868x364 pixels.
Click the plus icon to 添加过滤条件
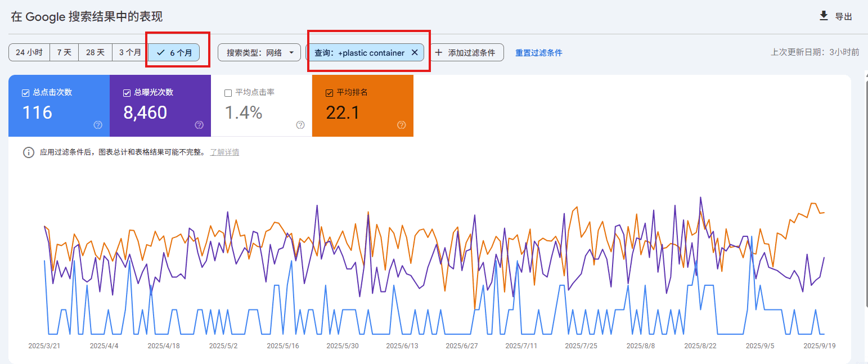(x=438, y=52)
